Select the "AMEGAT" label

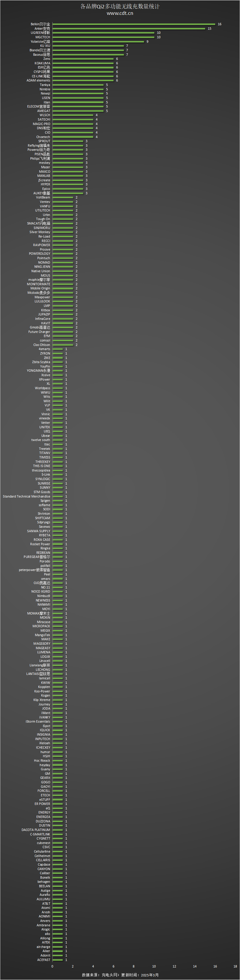44,111
